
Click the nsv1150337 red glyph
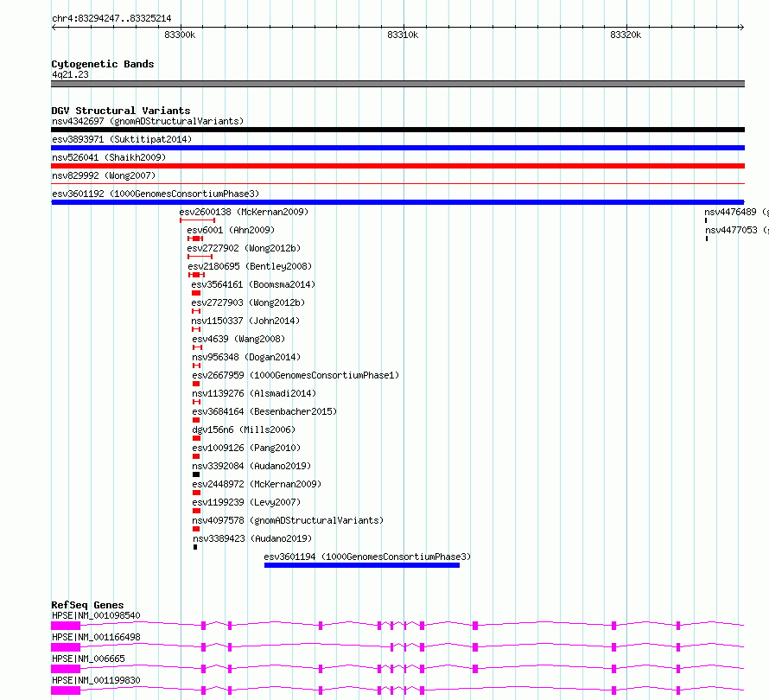click(196, 329)
